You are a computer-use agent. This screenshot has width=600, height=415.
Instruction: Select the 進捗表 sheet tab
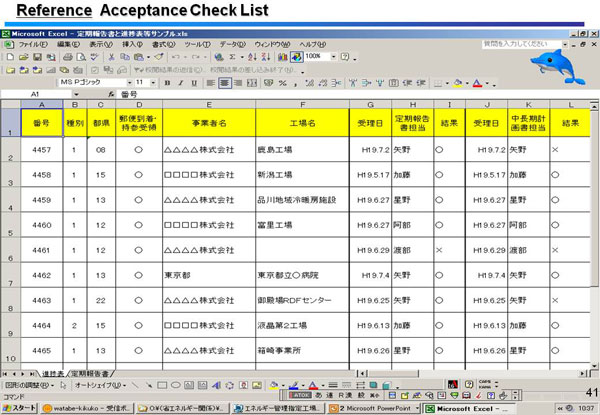point(53,374)
